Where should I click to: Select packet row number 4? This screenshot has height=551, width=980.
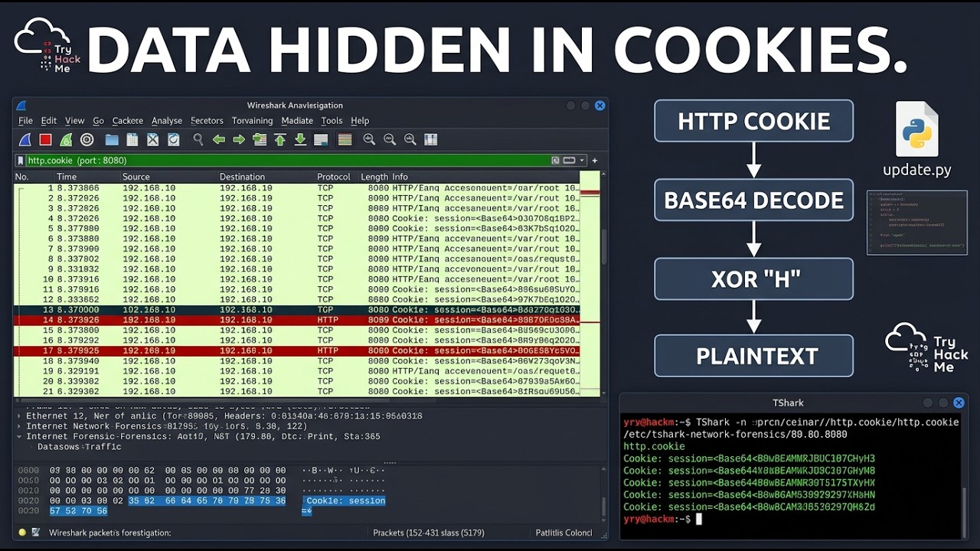coord(297,218)
